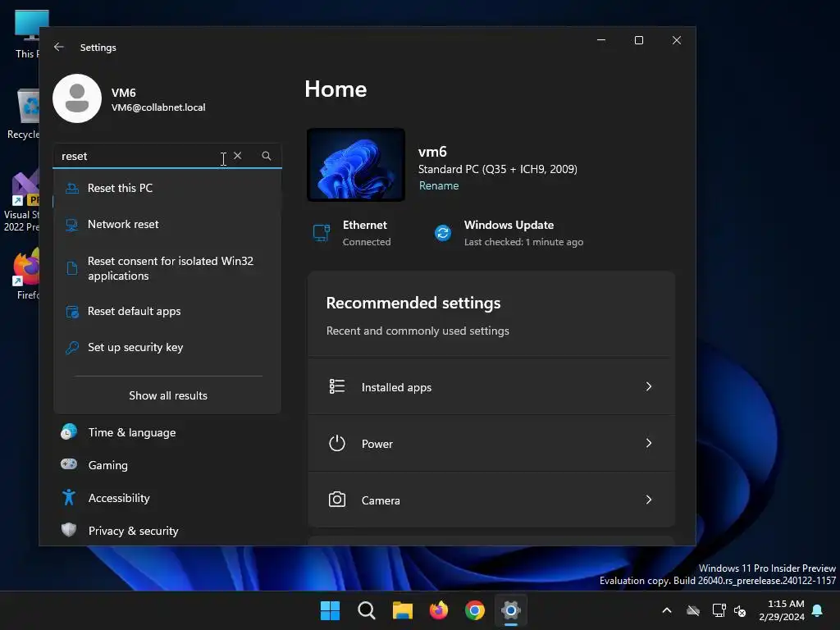Open Privacy & security settings
Image resolution: width=840 pixels, height=630 pixels.
(x=167, y=531)
